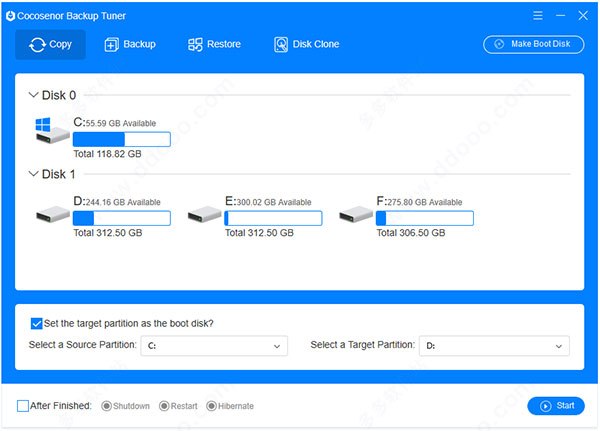Click the C: 55.59 GB Available label
Viewport: 600px width, 431px height.
coord(115,122)
